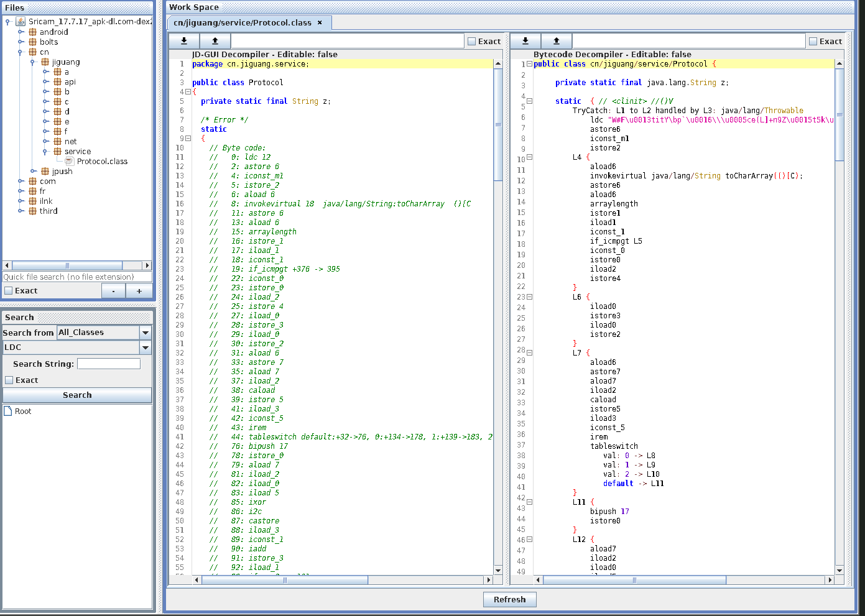Open the LDC search type dropdown
Viewport: 865px width, 616px height.
pyautogui.click(x=146, y=347)
